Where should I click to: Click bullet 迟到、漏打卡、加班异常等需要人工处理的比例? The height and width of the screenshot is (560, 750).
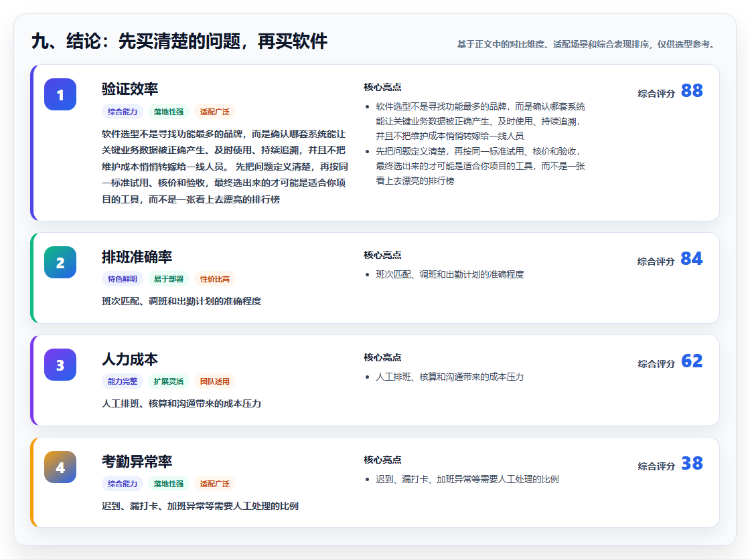[x=467, y=479]
